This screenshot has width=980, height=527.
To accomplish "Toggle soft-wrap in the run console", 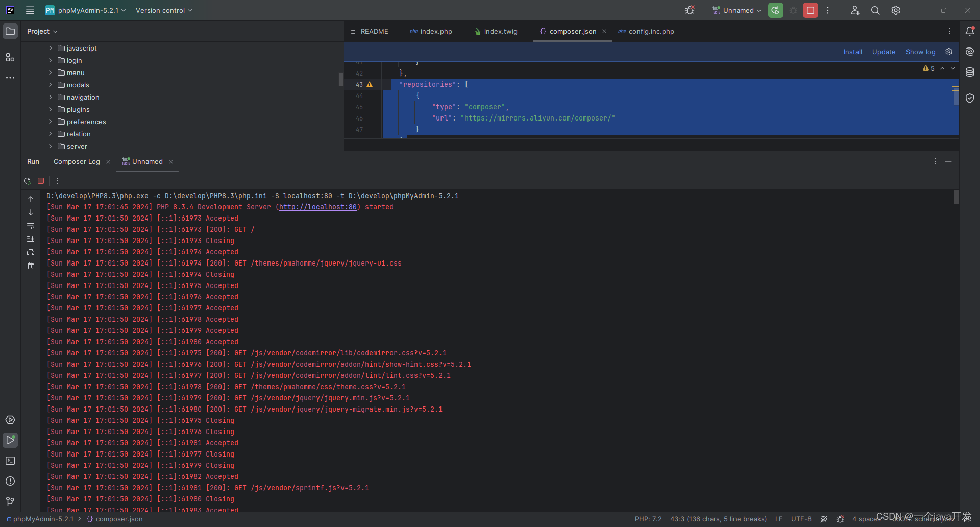I will 31,226.
